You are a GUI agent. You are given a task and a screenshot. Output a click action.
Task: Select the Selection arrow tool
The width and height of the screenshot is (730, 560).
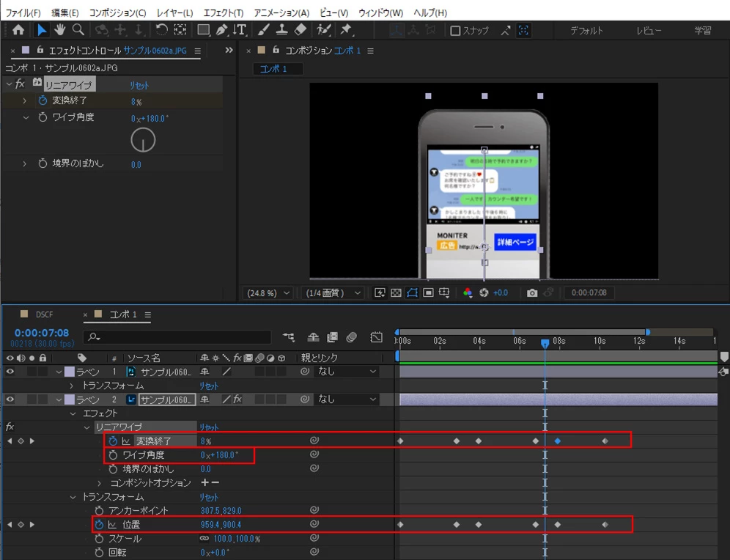click(42, 30)
